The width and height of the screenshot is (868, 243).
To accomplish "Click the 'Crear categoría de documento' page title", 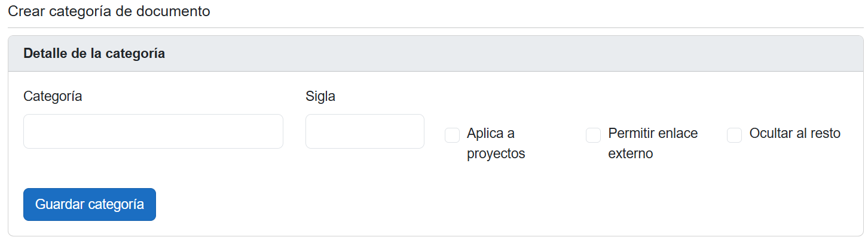I will click(109, 11).
